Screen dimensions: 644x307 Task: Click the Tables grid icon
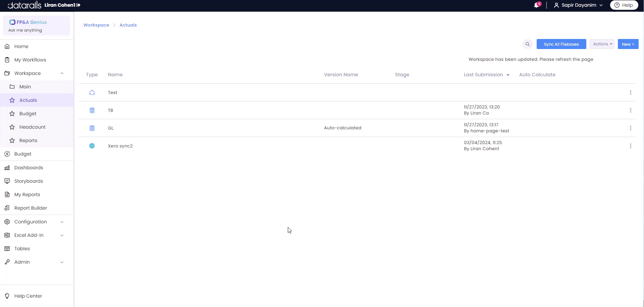click(7, 249)
